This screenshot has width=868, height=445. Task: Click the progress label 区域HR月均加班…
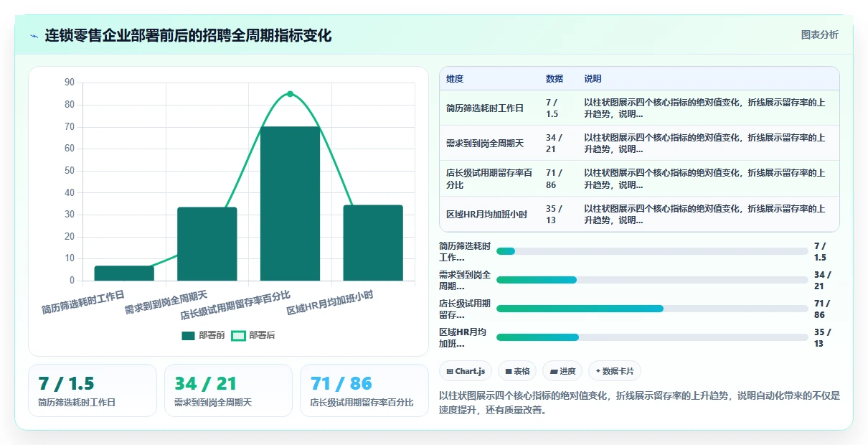(x=463, y=337)
